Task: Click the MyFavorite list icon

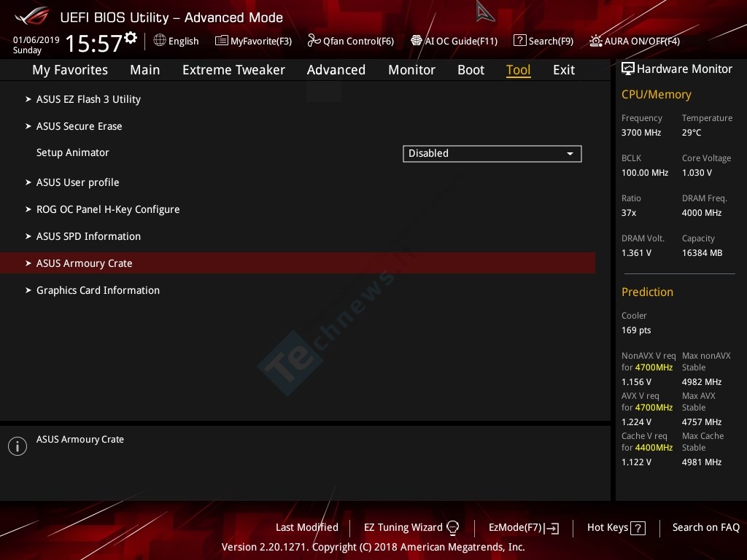Action: [222, 41]
